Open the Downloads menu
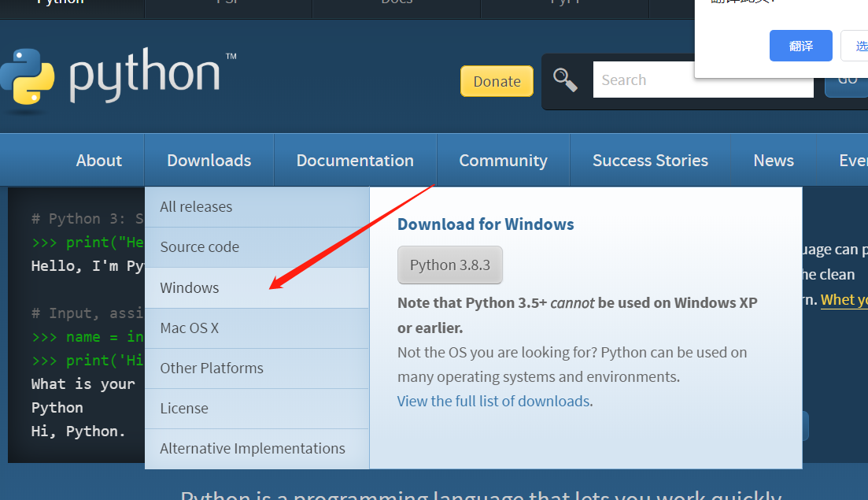Viewport: 868px width, 500px height. (x=209, y=160)
